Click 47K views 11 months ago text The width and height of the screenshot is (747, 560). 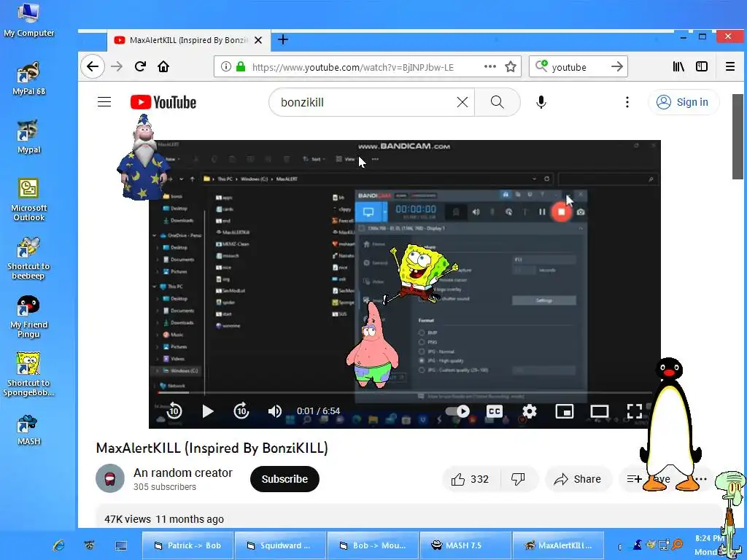[164, 519]
